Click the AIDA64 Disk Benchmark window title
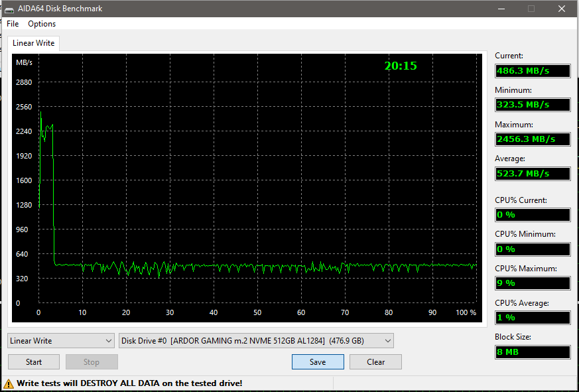579x392 pixels. pyautogui.click(x=60, y=9)
